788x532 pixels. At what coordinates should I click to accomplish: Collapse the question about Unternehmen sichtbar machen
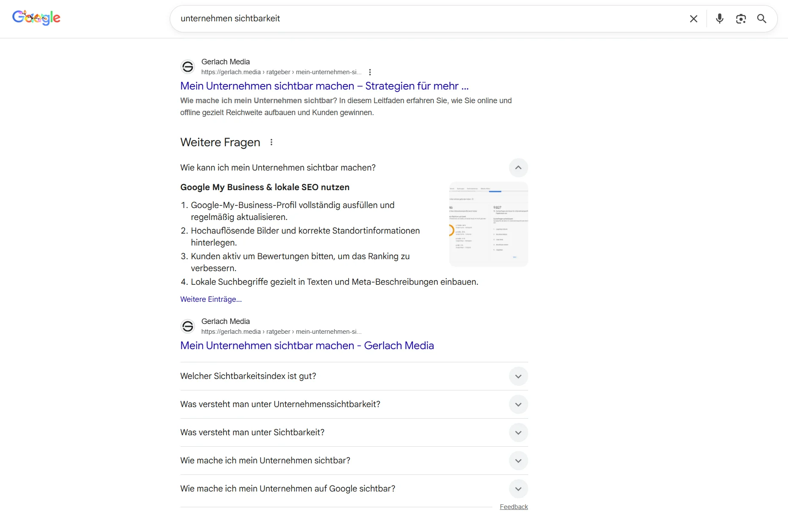pyautogui.click(x=518, y=168)
